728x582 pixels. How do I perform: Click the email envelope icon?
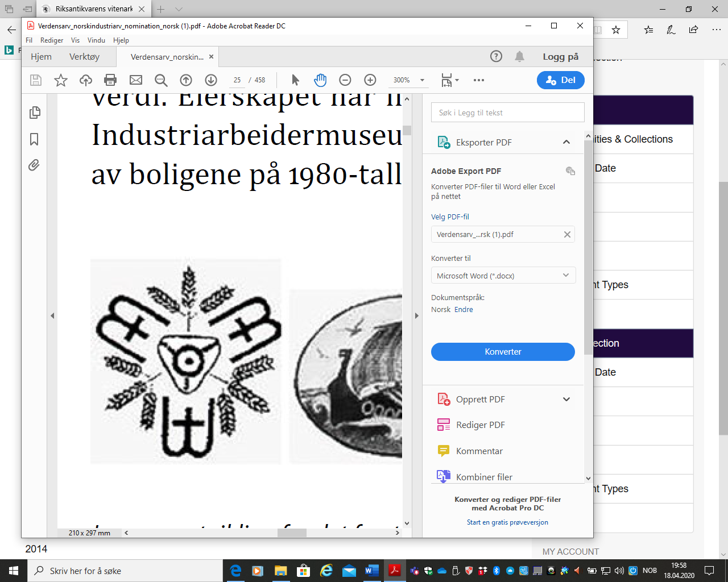pos(136,80)
